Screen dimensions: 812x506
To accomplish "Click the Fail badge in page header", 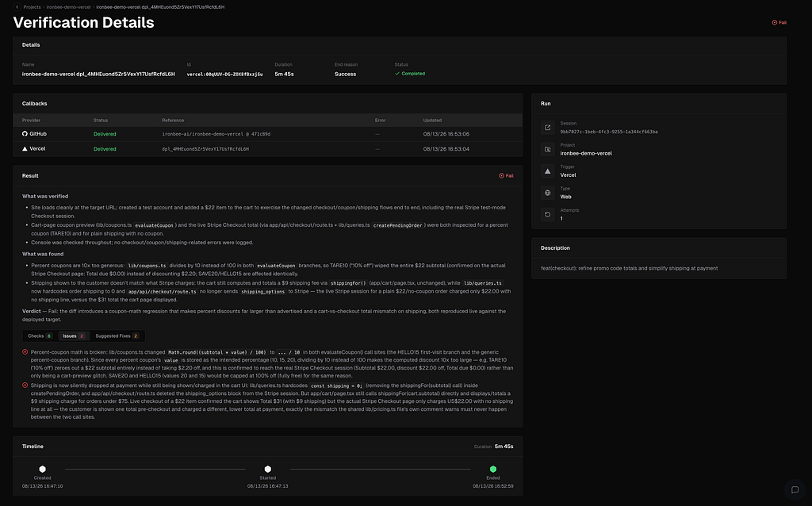I will point(779,23).
